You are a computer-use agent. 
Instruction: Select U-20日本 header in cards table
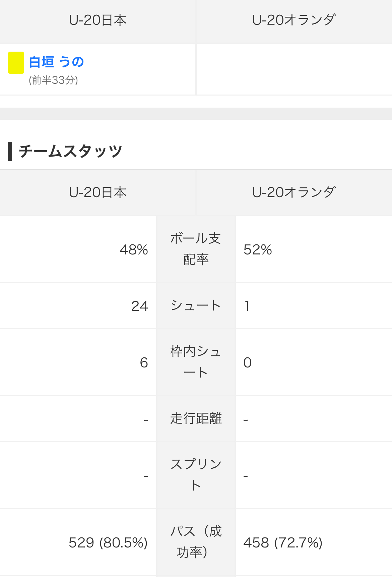click(x=97, y=20)
